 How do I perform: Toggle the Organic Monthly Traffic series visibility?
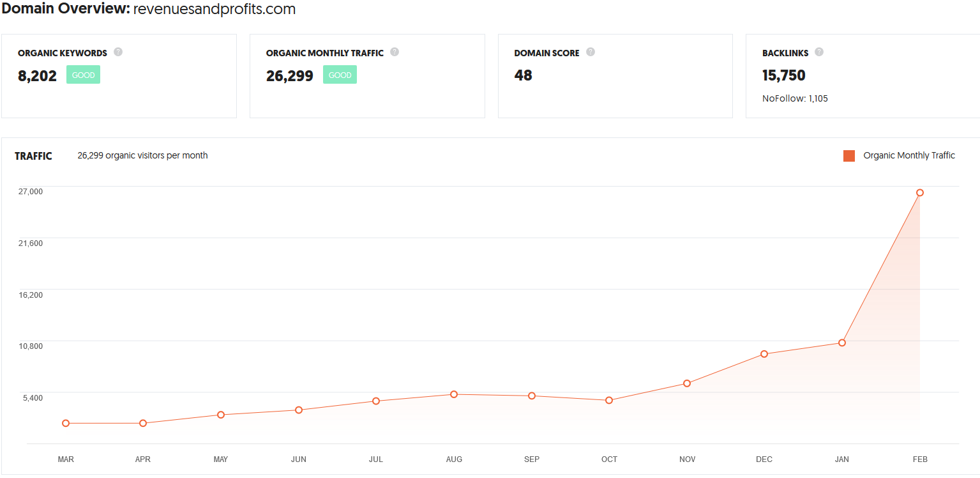click(908, 155)
